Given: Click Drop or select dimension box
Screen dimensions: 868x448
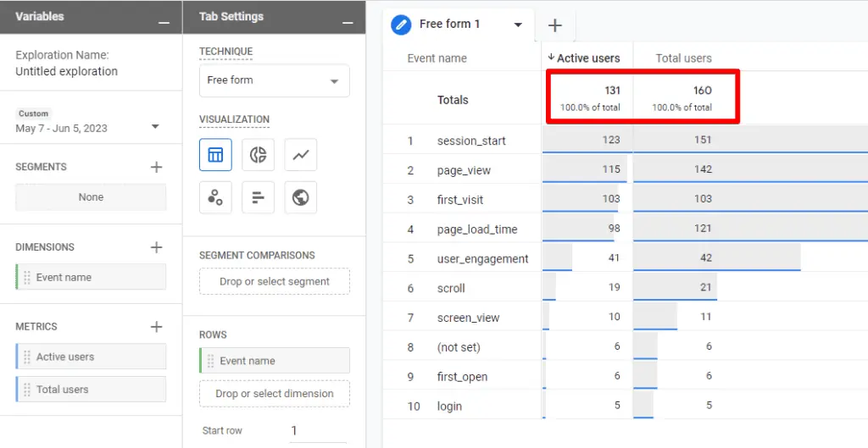Looking at the screenshot, I should tap(275, 394).
